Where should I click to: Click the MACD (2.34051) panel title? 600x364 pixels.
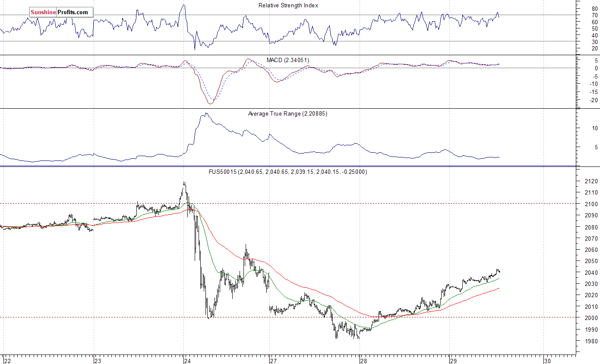click(x=288, y=60)
